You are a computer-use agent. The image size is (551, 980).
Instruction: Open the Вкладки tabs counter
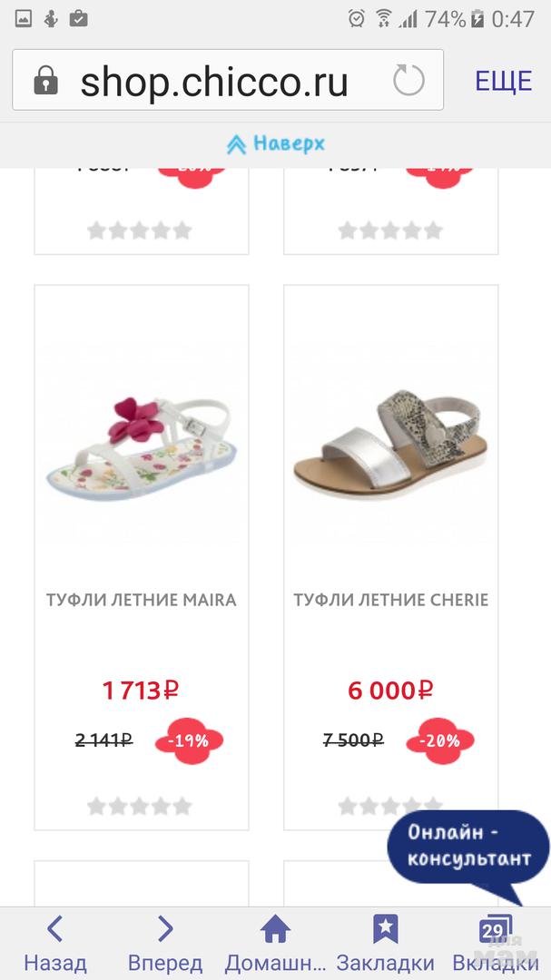point(493,944)
